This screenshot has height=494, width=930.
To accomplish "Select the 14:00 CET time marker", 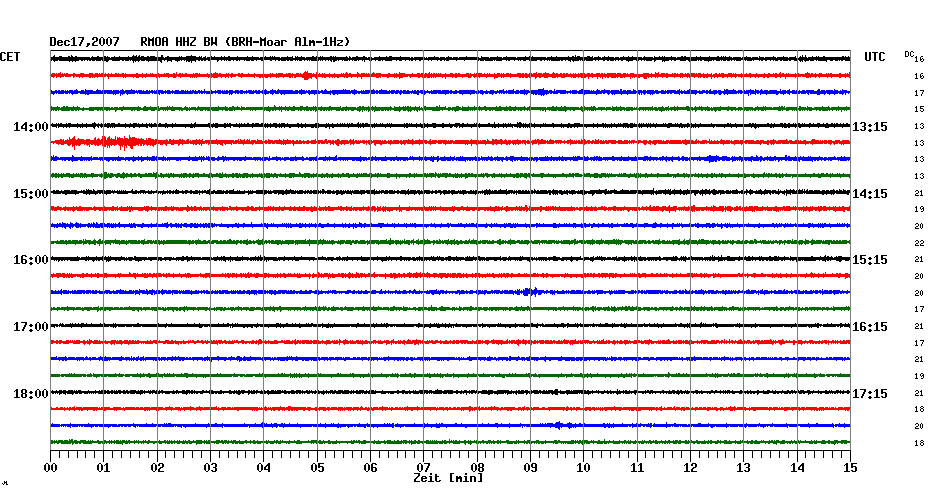I will 31,127.
